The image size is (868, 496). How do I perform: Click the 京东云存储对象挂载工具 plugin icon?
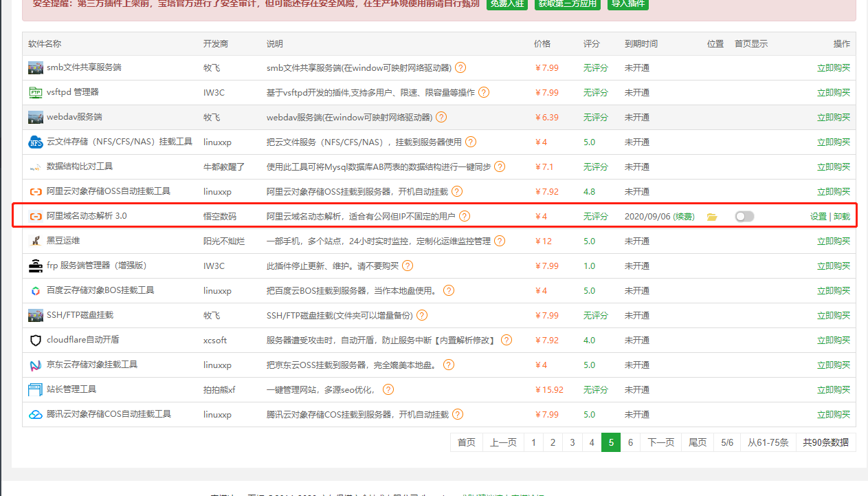tap(36, 365)
